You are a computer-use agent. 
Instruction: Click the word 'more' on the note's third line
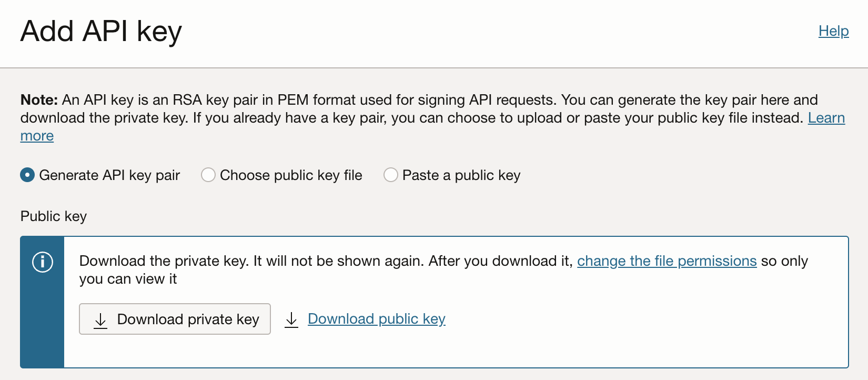37,136
